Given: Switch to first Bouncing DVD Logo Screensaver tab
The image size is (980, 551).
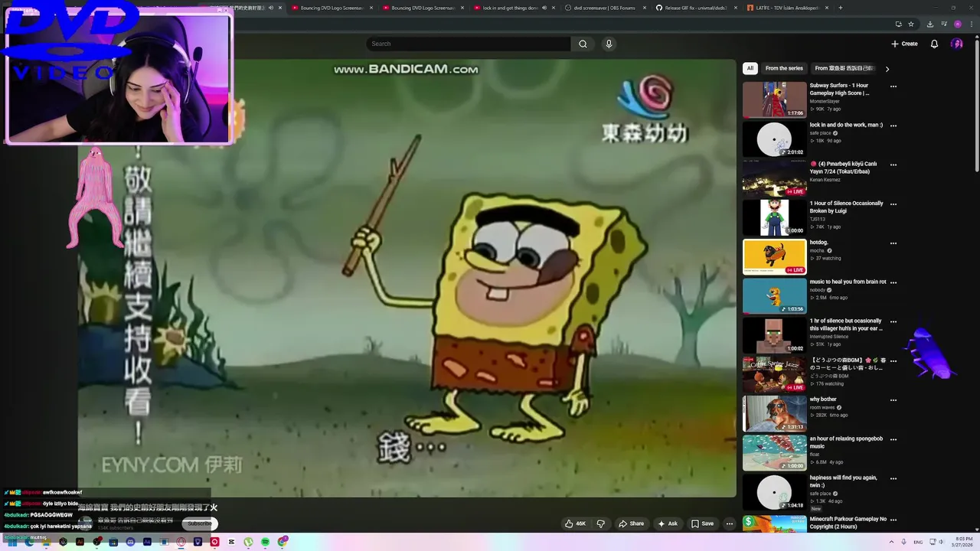Looking at the screenshot, I should (x=332, y=8).
